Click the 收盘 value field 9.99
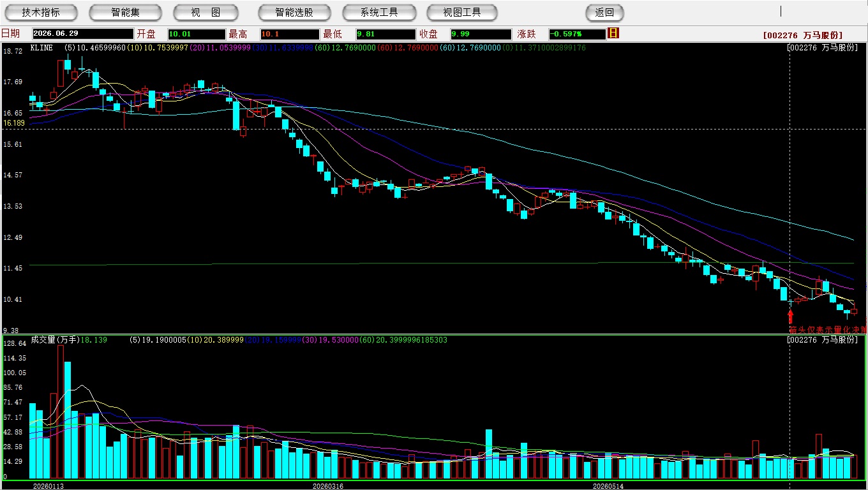 click(481, 34)
